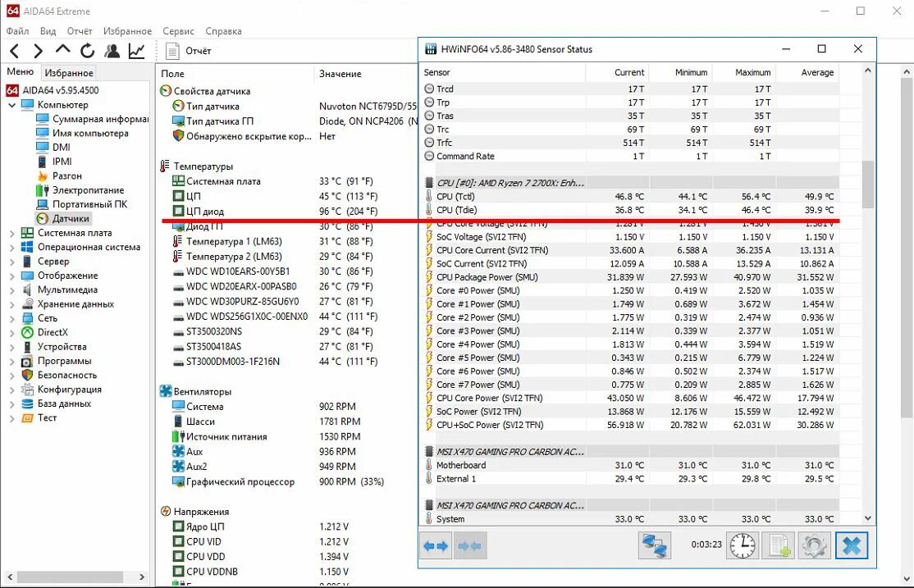Click the HWiNFO clock reset timer icon
The image size is (914, 588).
(743, 546)
